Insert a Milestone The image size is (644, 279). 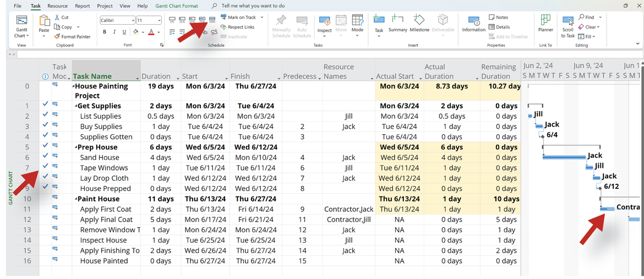tap(419, 24)
